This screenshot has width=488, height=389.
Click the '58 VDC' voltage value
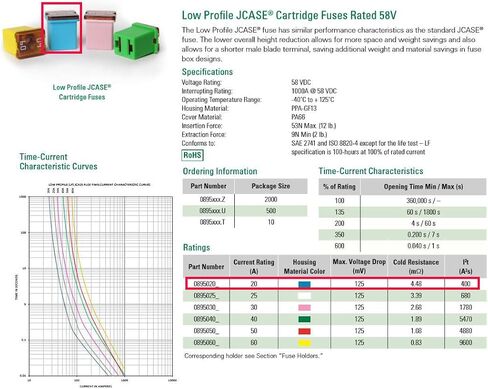click(x=301, y=82)
